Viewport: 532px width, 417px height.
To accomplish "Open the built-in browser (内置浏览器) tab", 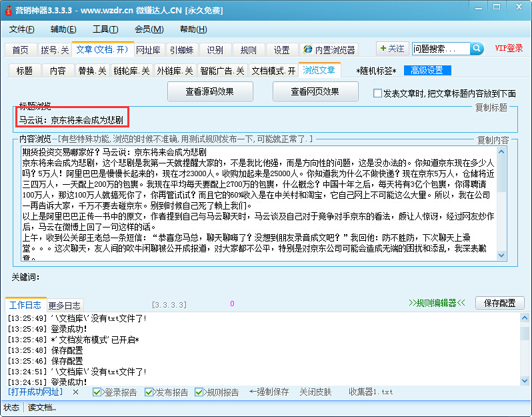I will (329, 50).
